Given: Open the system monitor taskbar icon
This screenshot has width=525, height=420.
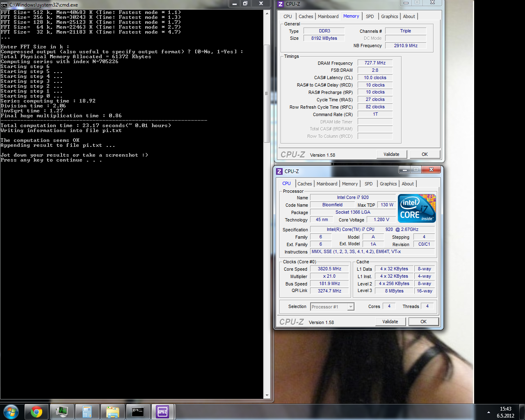Looking at the screenshot, I should pos(62,411).
